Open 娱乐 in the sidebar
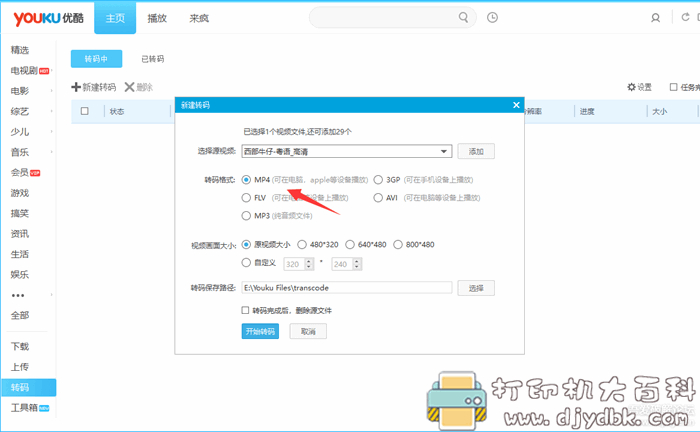700x432 pixels. tap(20, 274)
